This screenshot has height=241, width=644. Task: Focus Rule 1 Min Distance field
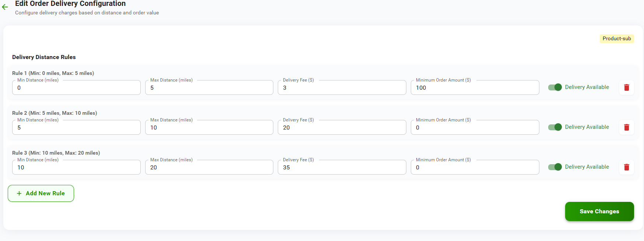pyautogui.click(x=76, y=88)
